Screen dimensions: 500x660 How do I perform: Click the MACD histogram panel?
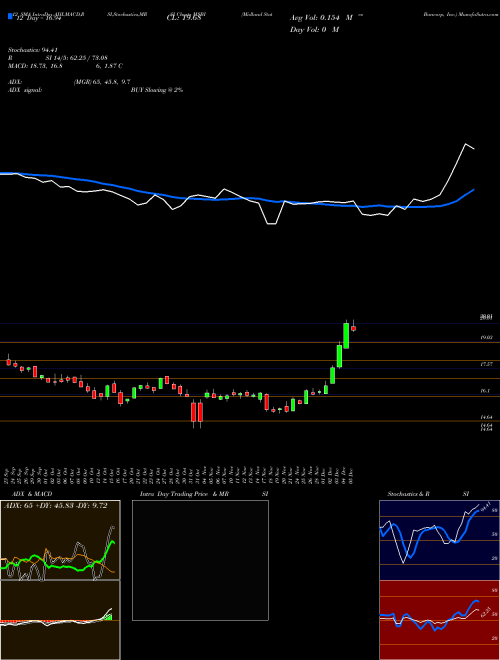(x=60, y=620)
